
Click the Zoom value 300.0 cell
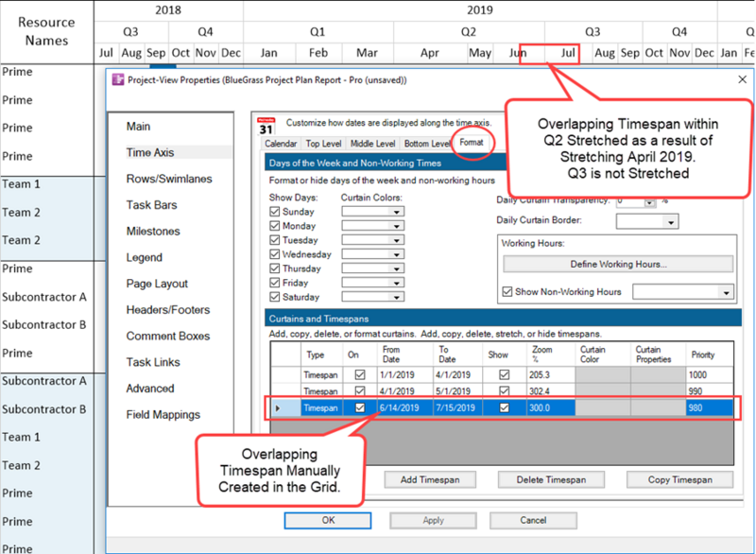point(551,407)
